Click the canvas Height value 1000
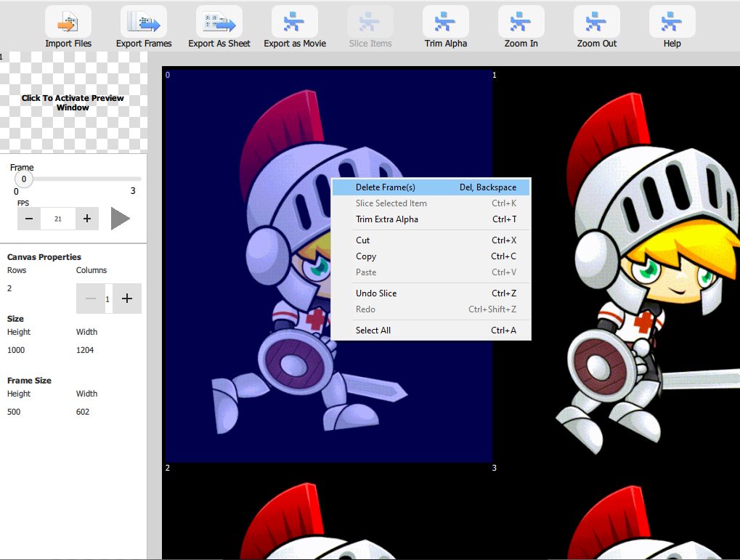The width and height of the screenshot is (740, 560). (x=16, y=350)
